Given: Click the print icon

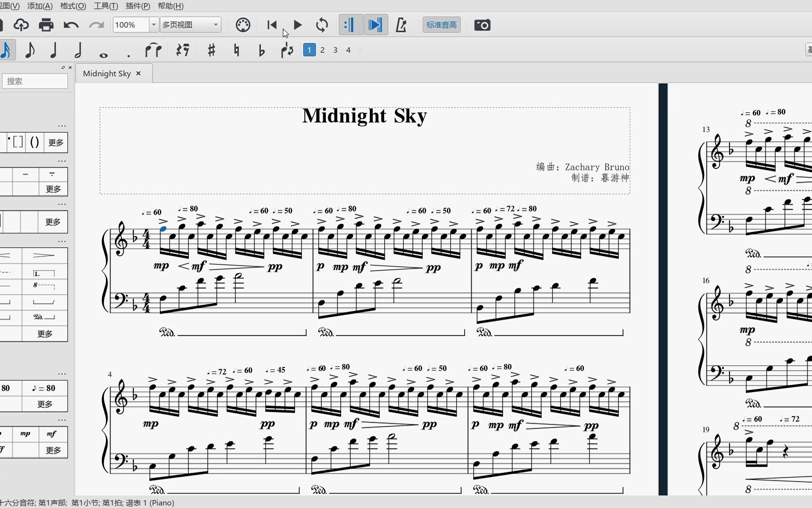Looking at the screenshot, I should pos(46,24).
